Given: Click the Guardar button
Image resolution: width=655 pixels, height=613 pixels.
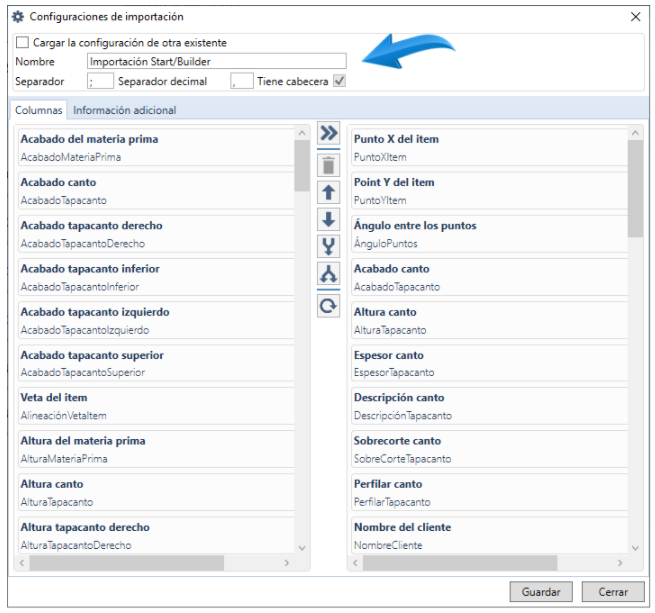Looking at the screenshot, I should [541, 592].
